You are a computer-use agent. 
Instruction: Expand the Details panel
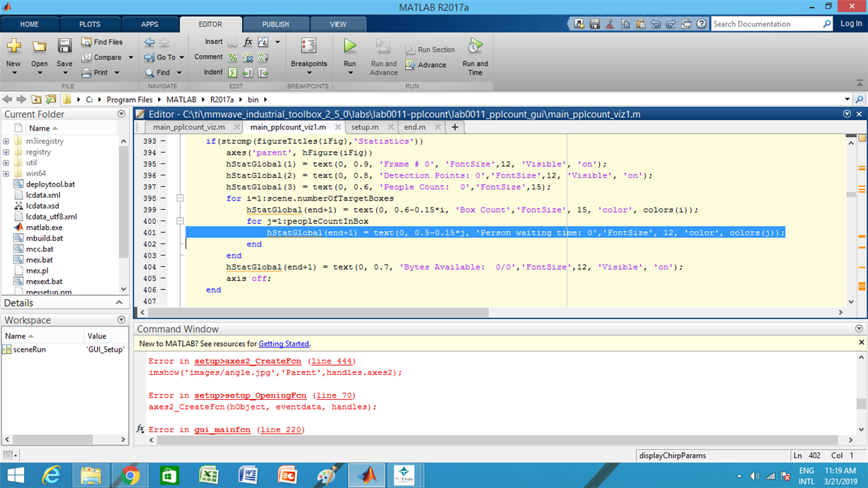coord(119,302)
